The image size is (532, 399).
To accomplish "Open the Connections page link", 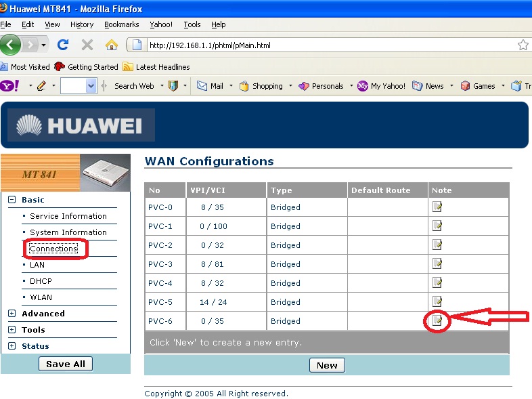I will 53,249.
